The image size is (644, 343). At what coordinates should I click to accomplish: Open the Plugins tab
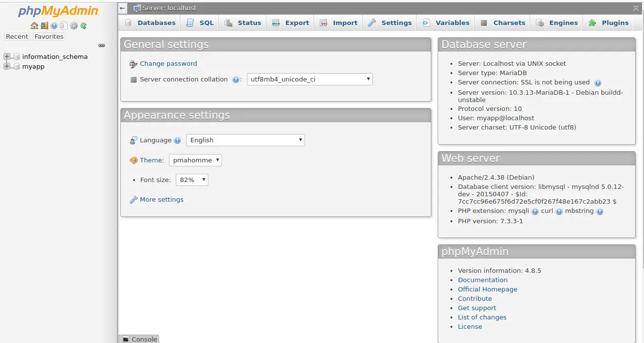(608, 23)
